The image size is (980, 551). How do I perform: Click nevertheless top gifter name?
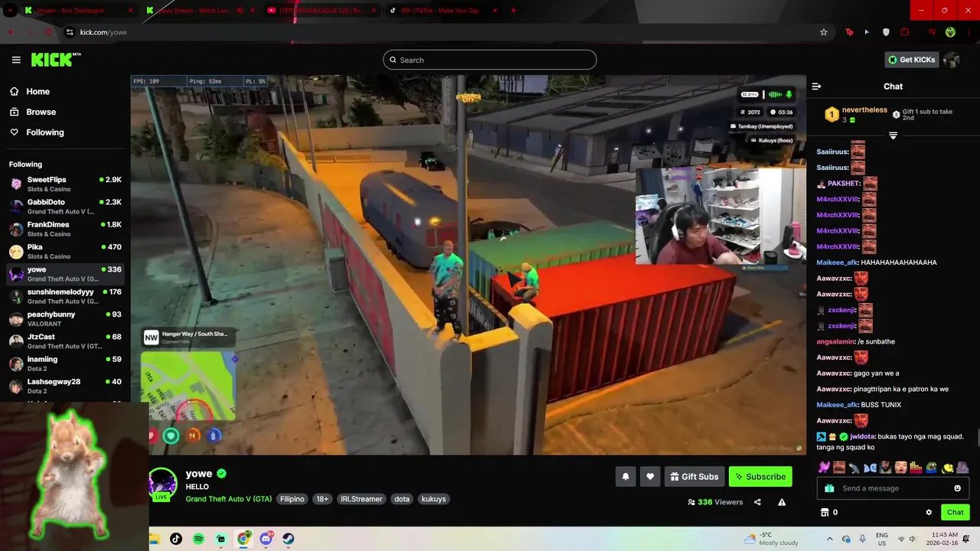(x=864, y=110)
